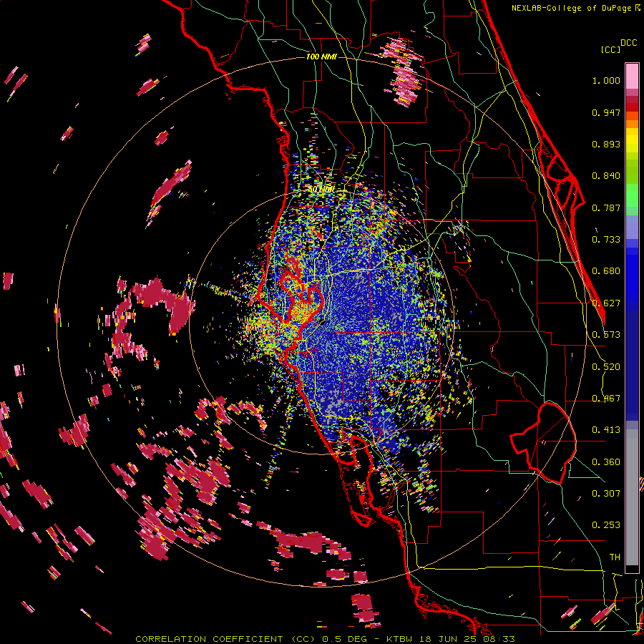Image resolution: width=644 pixels, height=644 pixels.
Task: Click the 0.733 scale value
Action: point(606,240)
